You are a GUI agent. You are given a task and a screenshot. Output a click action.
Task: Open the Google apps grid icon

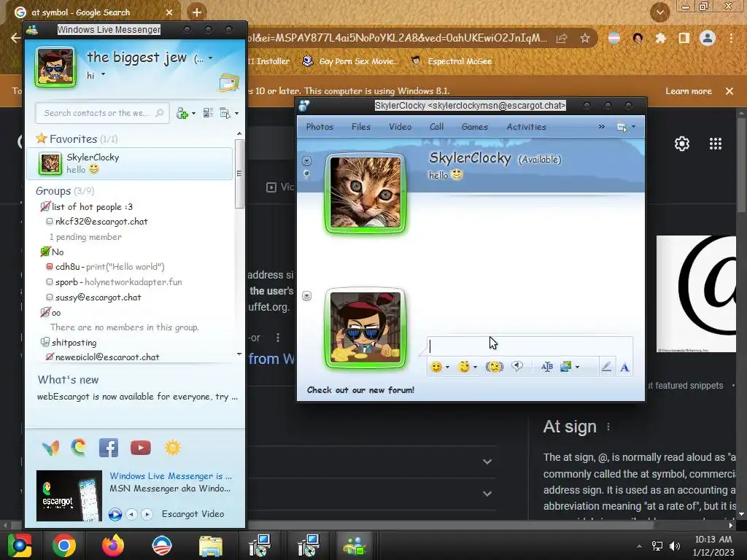715,144
